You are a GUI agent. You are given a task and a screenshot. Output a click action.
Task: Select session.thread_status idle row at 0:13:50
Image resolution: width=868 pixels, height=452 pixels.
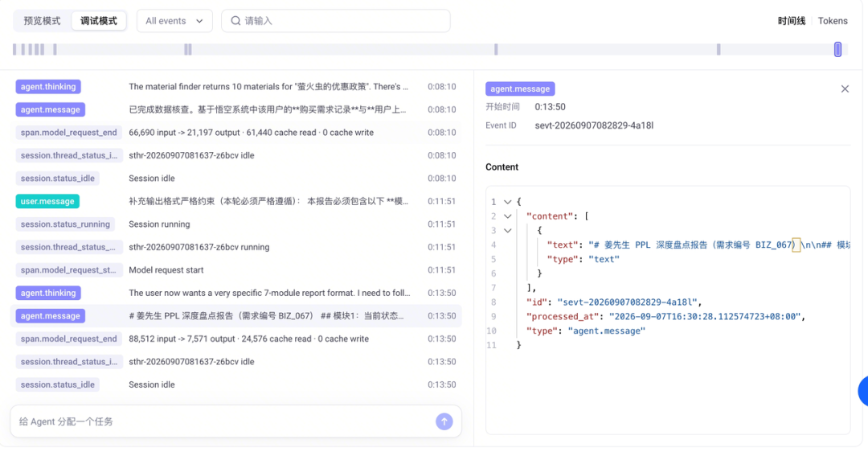click(x=235, y=362)
